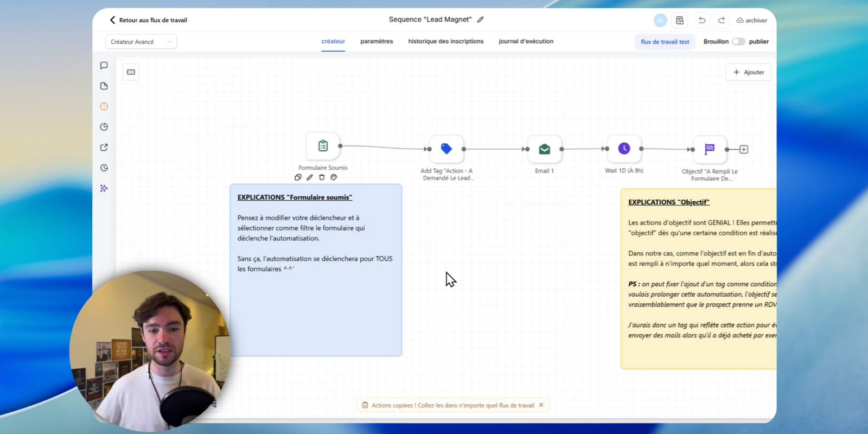Screen dimensions: 868x434
Task: Delete Formulaire Soumis with trash icon
Action: 322,177
